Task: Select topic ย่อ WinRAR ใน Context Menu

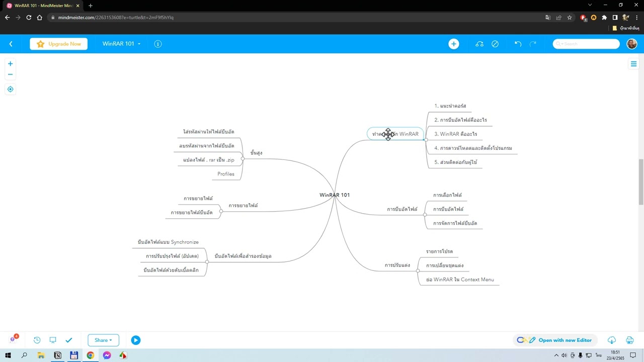Action: coord(460,280)
